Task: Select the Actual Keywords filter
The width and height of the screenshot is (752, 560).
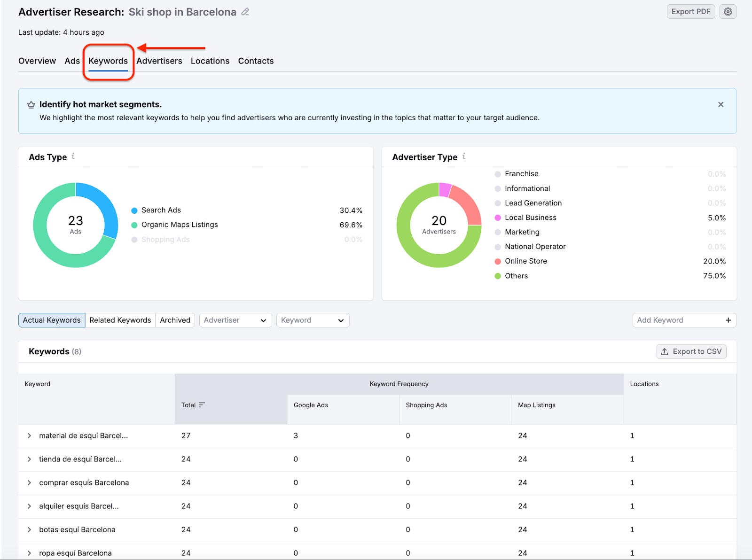Action: (51, 320)
